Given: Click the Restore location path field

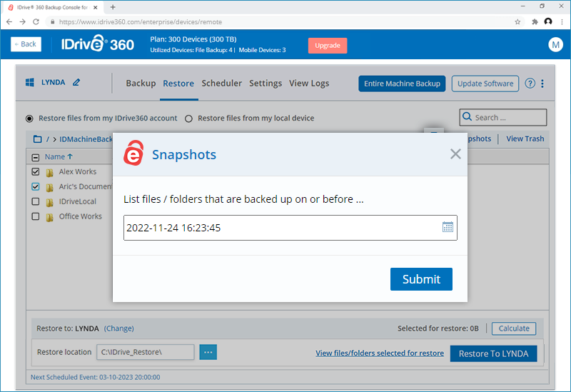Looking at the screenshot, I should (146, 352).
